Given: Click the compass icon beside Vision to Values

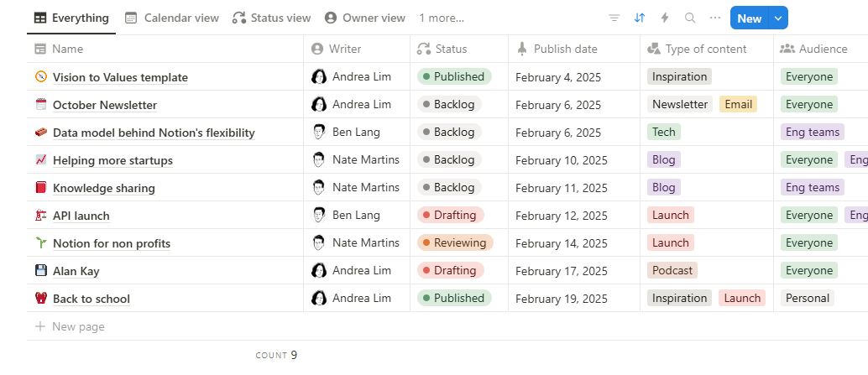Looking at the screenshot, I should point(41,77).
